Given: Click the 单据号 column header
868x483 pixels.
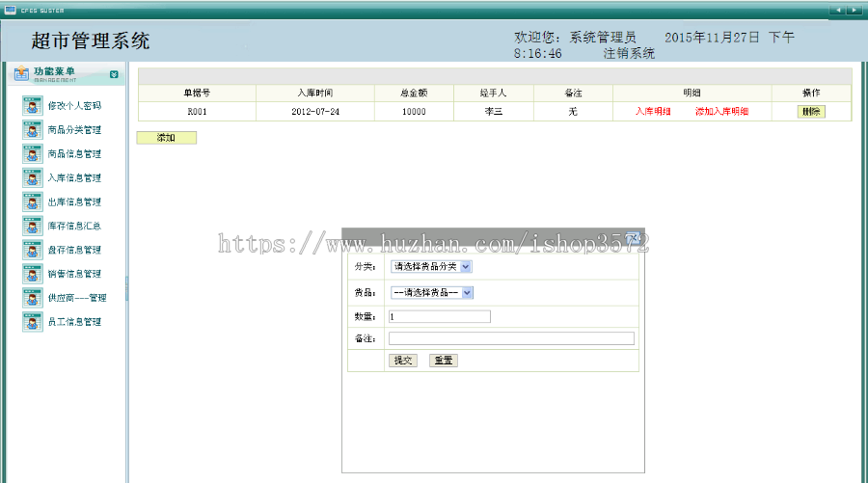Looking at the screenshot, I should 197,93.
